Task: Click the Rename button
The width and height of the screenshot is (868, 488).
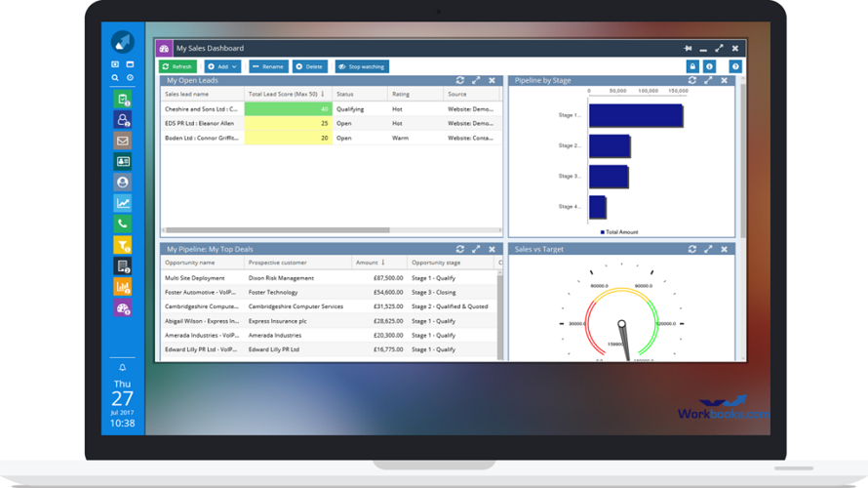Action: pos(268,66)
